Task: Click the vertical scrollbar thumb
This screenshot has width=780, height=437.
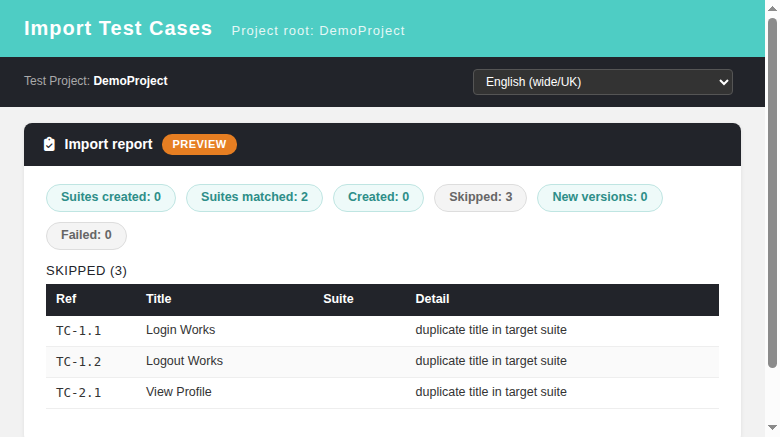Action: (x=772, y=193)
